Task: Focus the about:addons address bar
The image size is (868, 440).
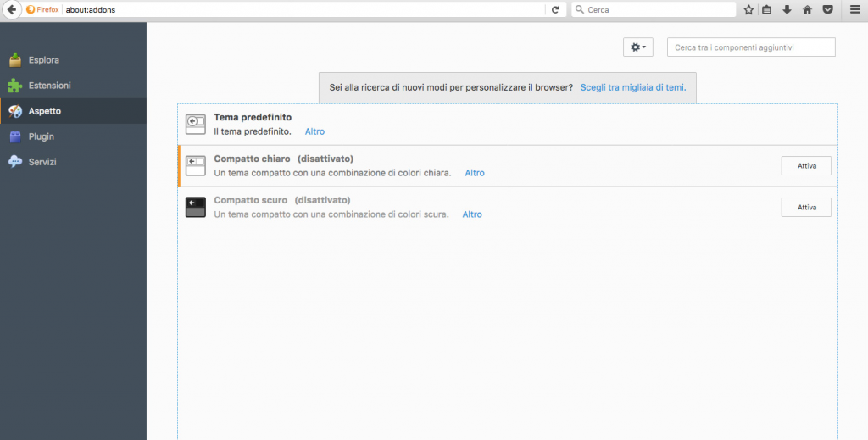Action: [x=304, y=9]
